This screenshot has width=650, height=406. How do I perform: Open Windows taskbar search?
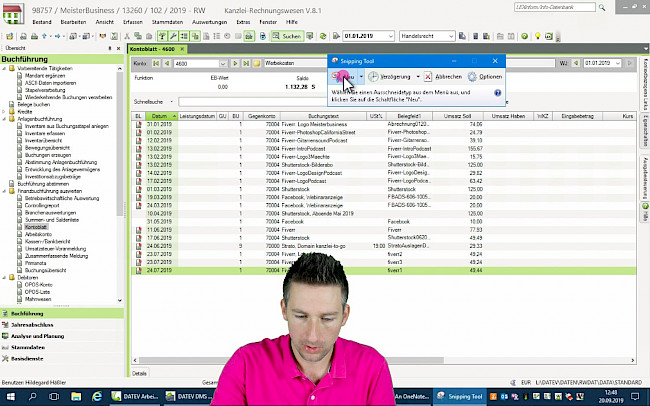(32, 396)
